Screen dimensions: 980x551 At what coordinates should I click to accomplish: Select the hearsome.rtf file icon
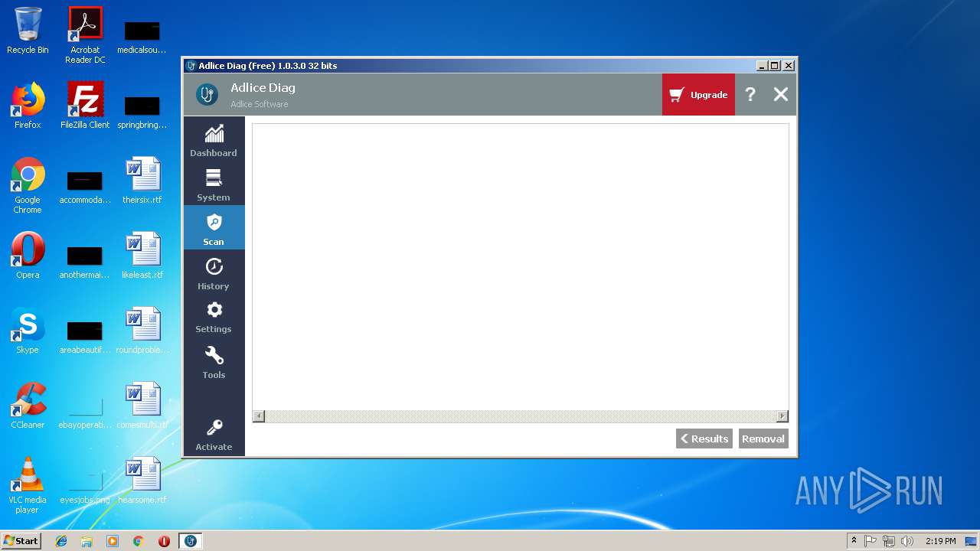point(142,481)
